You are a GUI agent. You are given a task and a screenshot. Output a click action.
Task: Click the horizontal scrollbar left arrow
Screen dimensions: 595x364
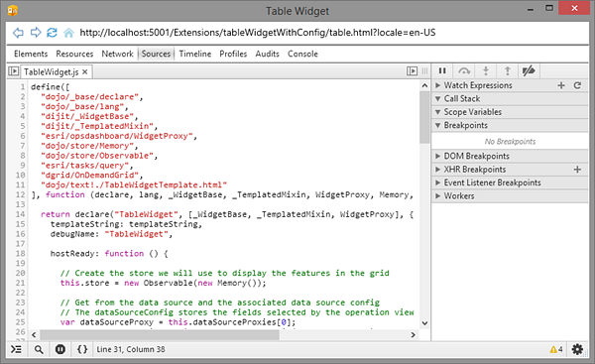pos(34,335)
